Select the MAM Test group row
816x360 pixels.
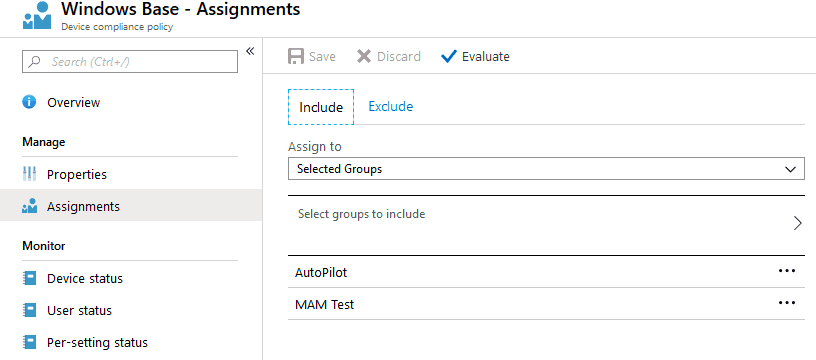pos(546,304)
